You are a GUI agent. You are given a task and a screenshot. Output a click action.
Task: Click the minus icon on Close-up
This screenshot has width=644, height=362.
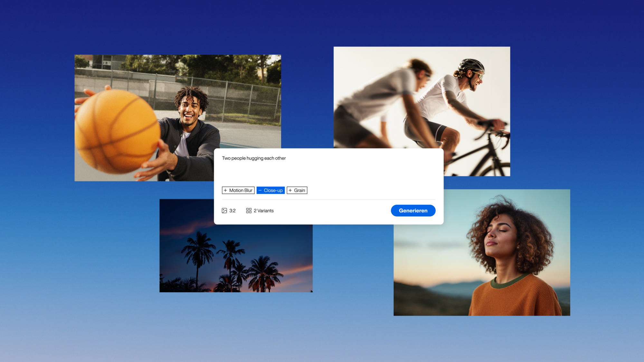tap(260, 190)
